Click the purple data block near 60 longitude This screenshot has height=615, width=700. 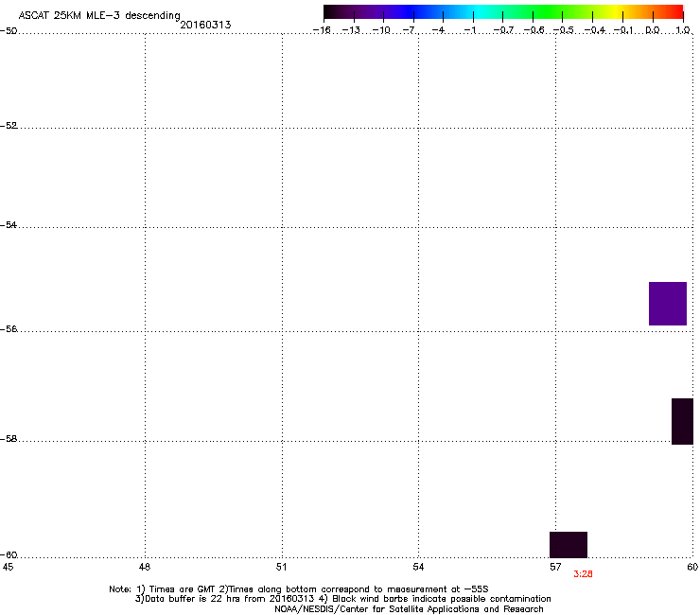point(668,304)
